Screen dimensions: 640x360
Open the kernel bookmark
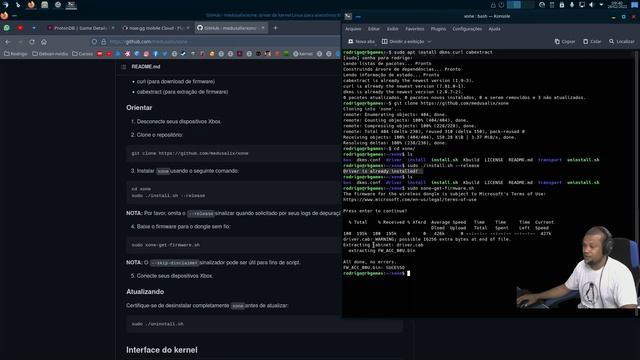pyautogui.click(x=303, y=53)
